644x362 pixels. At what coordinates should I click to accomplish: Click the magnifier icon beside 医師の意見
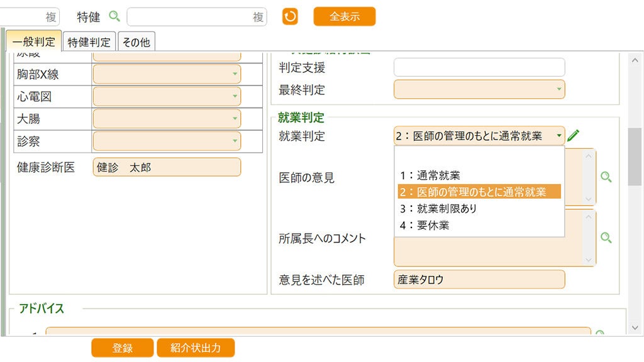pyautogui.click(x=606, y=177)
